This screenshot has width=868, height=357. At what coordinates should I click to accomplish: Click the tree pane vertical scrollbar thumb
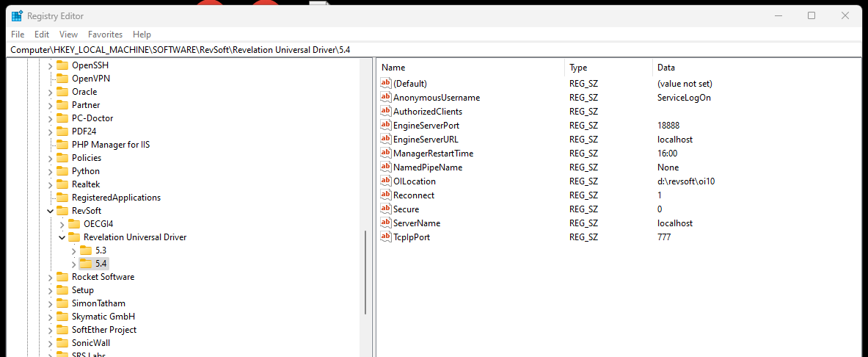(x=365, y=272)
